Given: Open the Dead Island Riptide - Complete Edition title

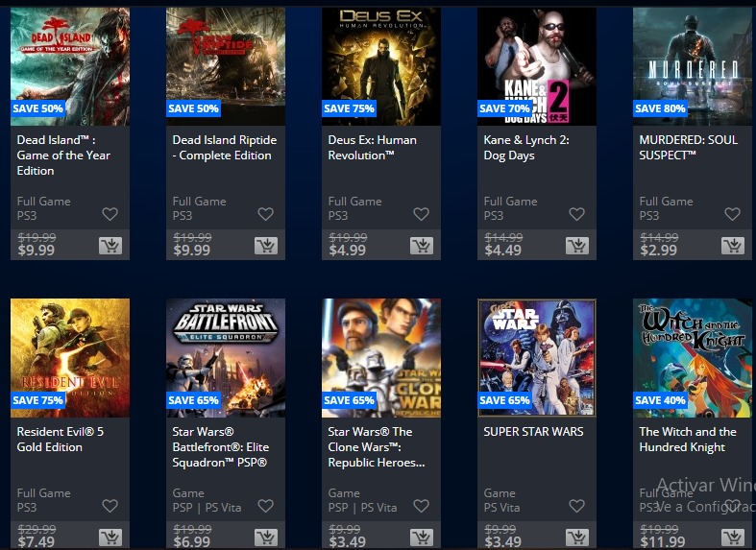Looking at the screenshot, I should pos(225,148).
